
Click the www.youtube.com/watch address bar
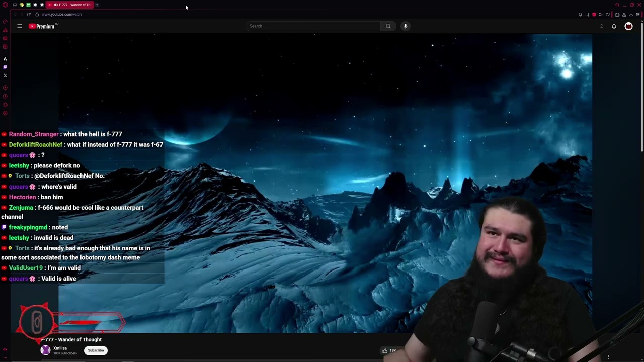click(x=62, y=14)
